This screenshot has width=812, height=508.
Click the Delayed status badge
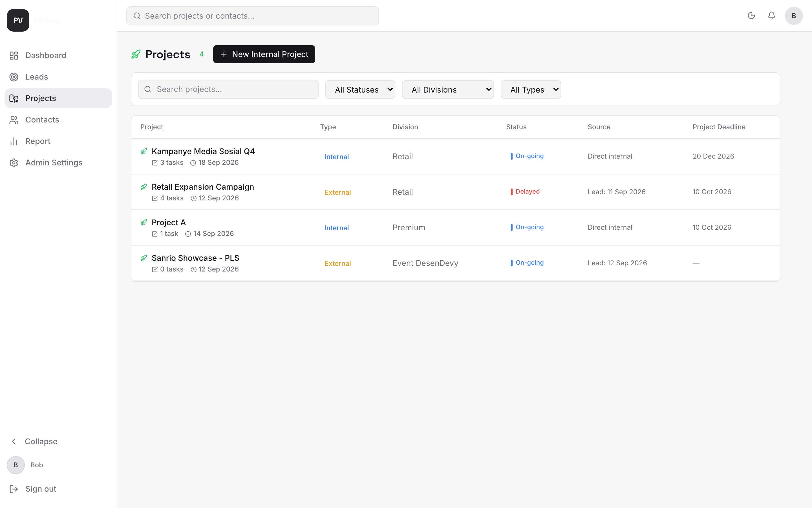coord(525,192)
